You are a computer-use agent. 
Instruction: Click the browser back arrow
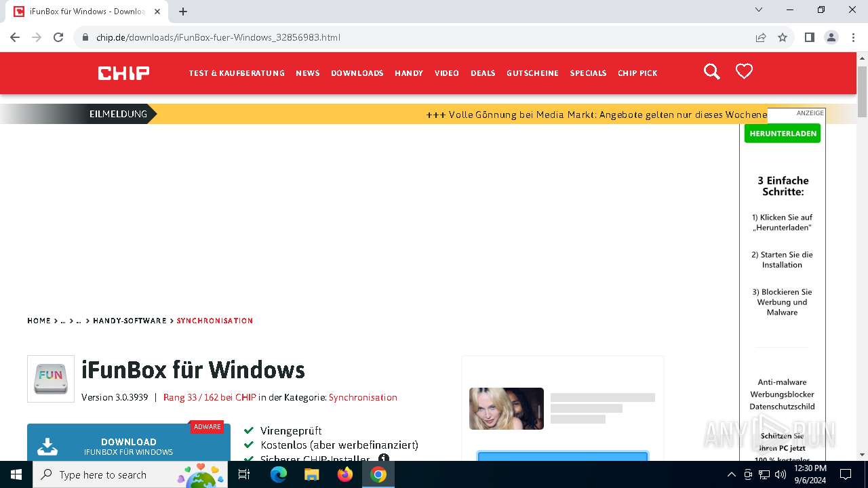(x=16, y=37)
